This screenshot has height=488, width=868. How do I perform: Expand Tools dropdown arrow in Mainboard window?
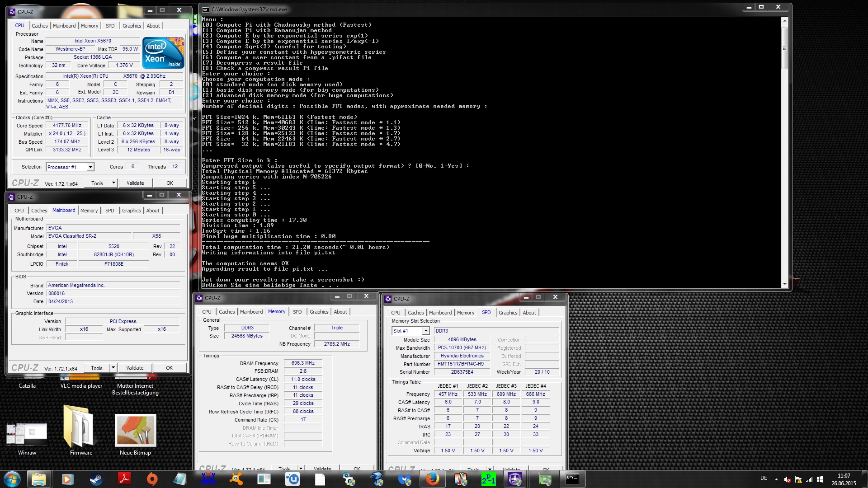coord(113,368)
